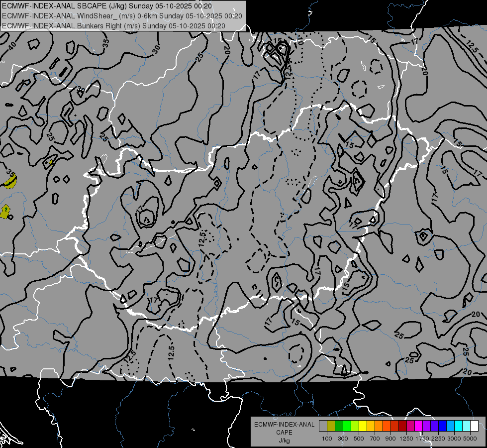Viewport: 487px width, 448px height.
Task: Click the legend's 5000 tick value
Action: [470, 439]
